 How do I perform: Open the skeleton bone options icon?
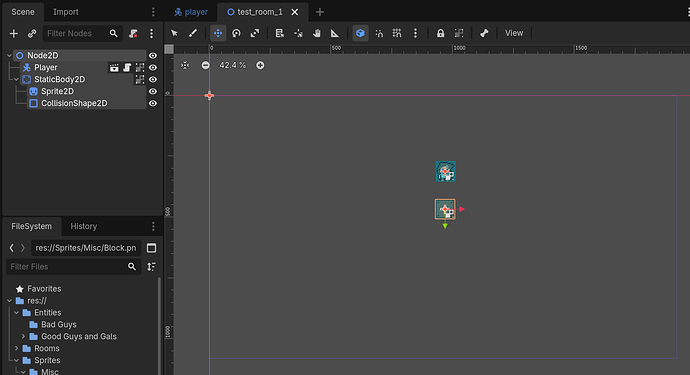coord(484,33)
